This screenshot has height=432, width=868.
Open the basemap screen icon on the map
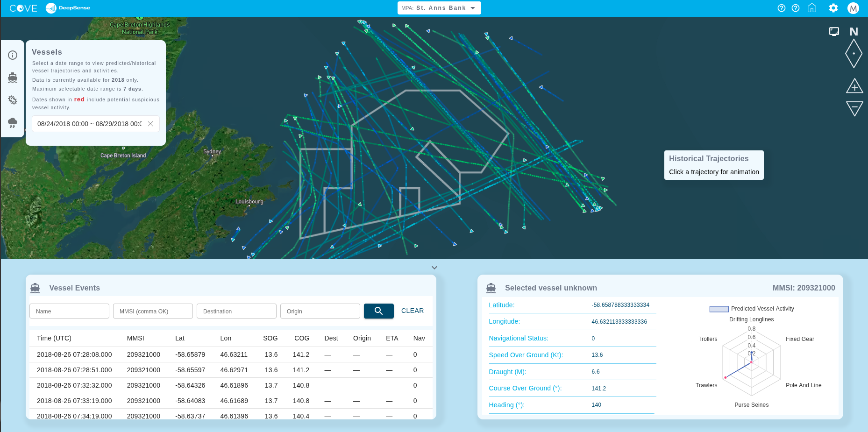click(x=834, y=31)
